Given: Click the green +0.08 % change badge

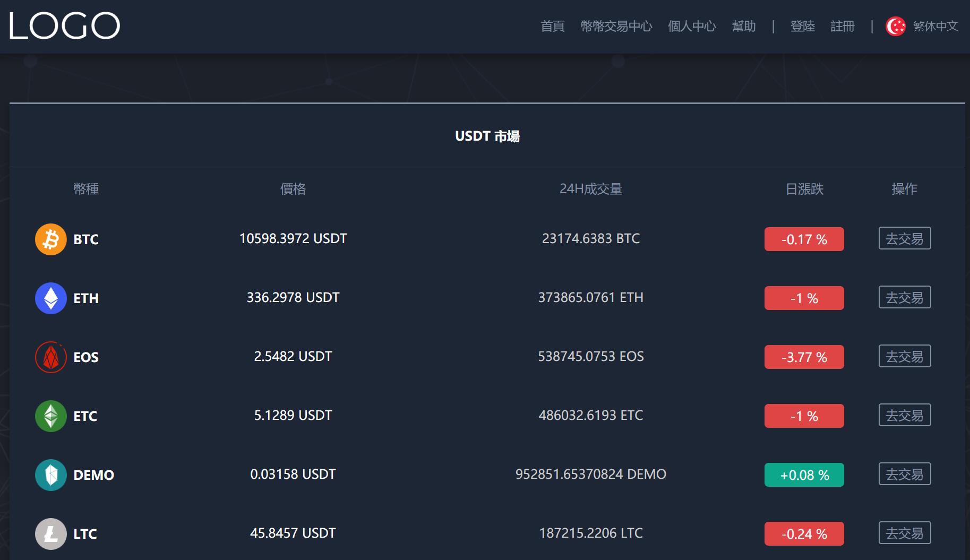Looking at the screenshot, I should coord(804,475).
